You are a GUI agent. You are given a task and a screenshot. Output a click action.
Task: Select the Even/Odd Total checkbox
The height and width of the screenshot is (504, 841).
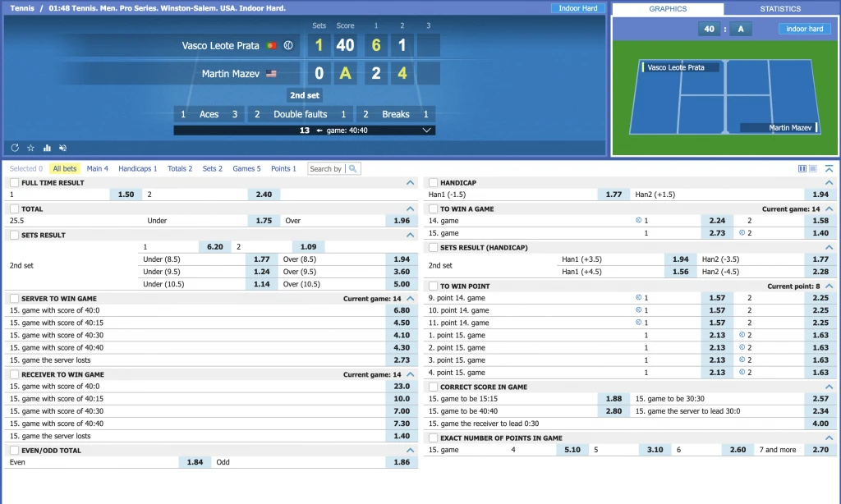pos(14,451)
